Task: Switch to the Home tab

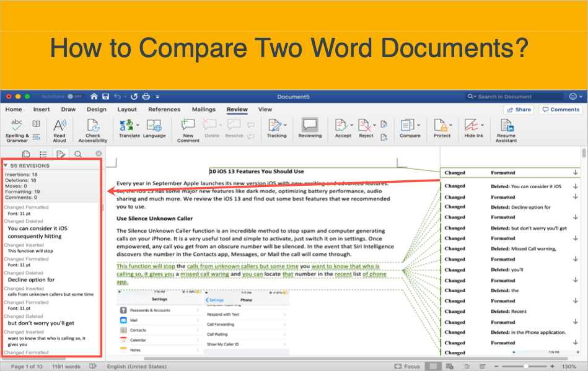Action: coord(14,110)
